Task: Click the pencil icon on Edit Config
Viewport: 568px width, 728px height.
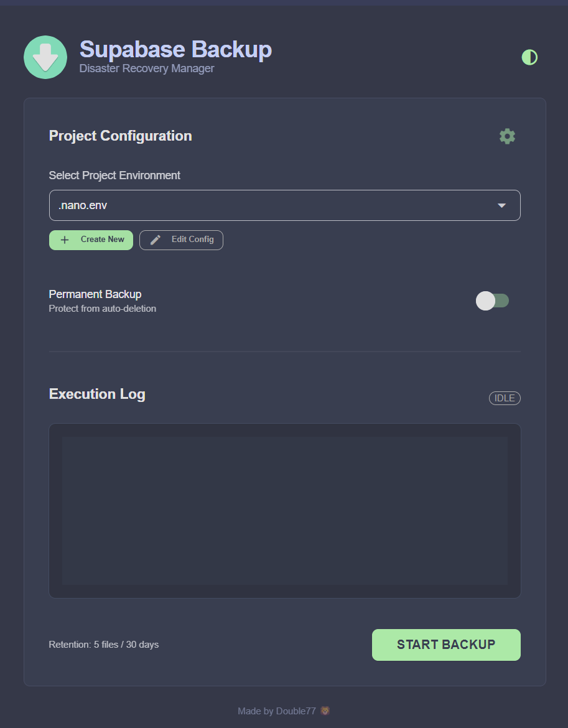Action: [155, 240]
